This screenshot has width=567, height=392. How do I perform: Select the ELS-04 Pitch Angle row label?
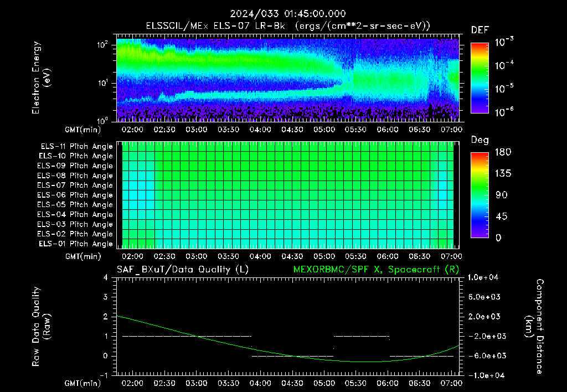(75, 214)
